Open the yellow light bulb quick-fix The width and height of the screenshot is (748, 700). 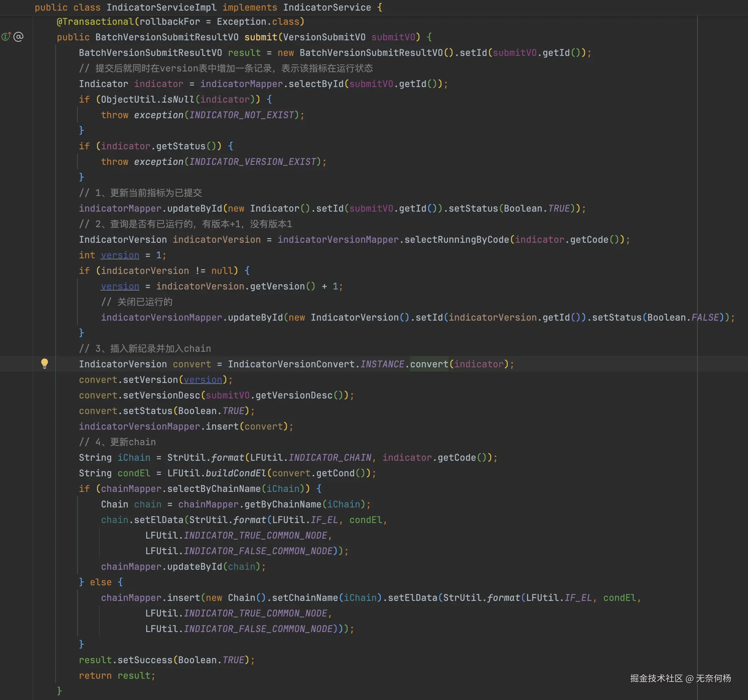point(44,363)
